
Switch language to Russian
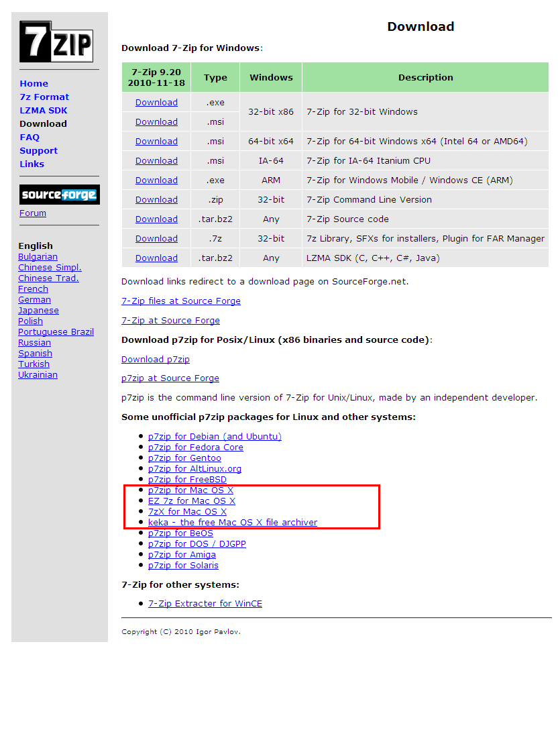(x=34, y=343)
